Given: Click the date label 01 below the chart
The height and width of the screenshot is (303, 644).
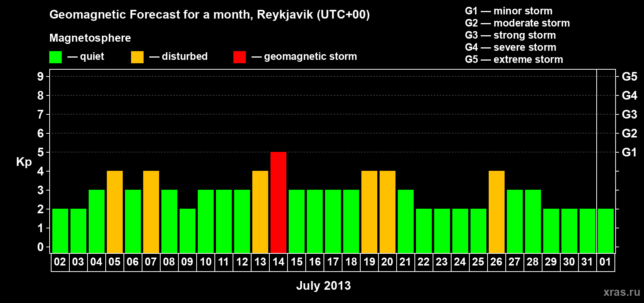Looking at the screenshot, I should [605, 262].
